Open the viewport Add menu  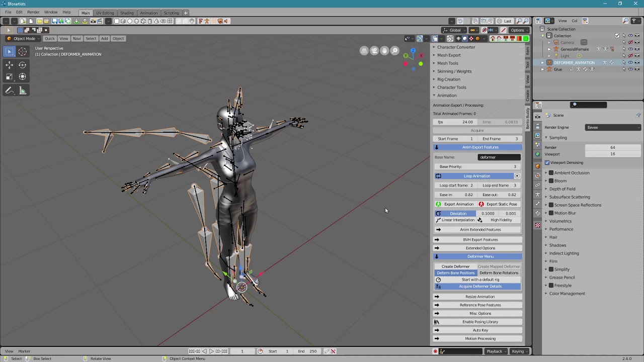point(104,38)
